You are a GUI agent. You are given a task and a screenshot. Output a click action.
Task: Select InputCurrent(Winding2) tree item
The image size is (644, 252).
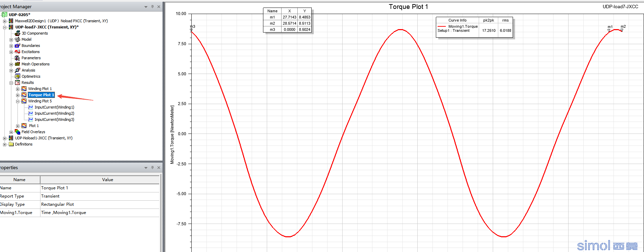54,113
